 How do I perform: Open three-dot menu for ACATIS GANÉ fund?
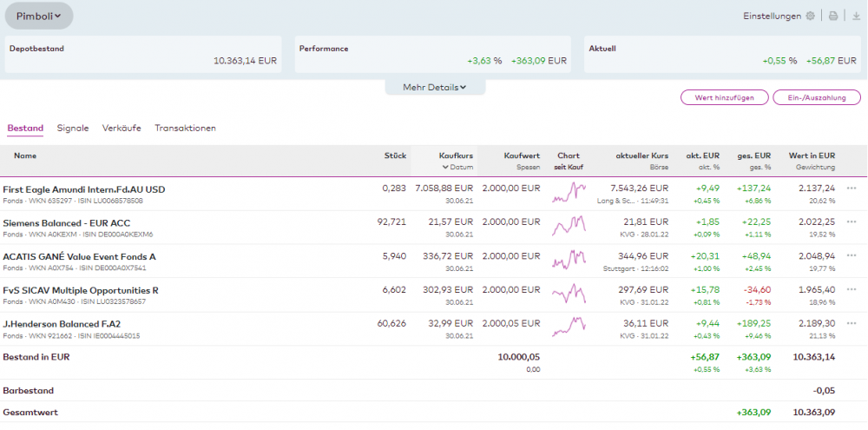[x=852, y=256]
